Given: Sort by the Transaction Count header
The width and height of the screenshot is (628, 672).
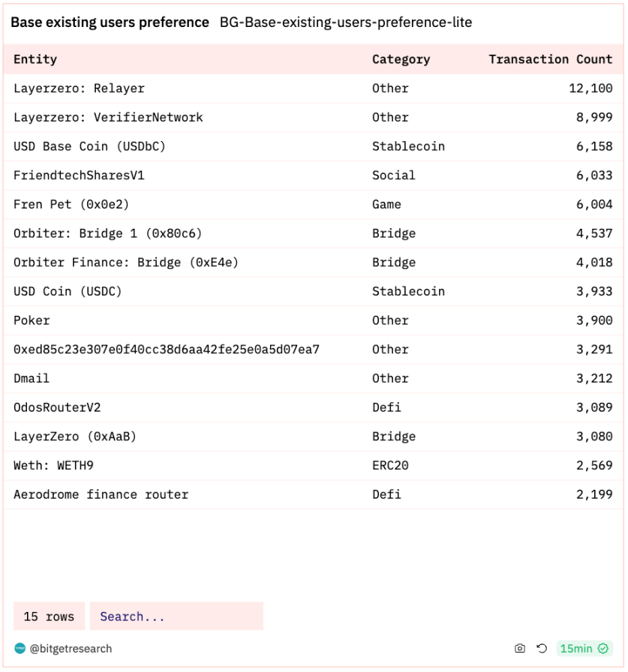Looking at the screenshot, I should (551, 59).
